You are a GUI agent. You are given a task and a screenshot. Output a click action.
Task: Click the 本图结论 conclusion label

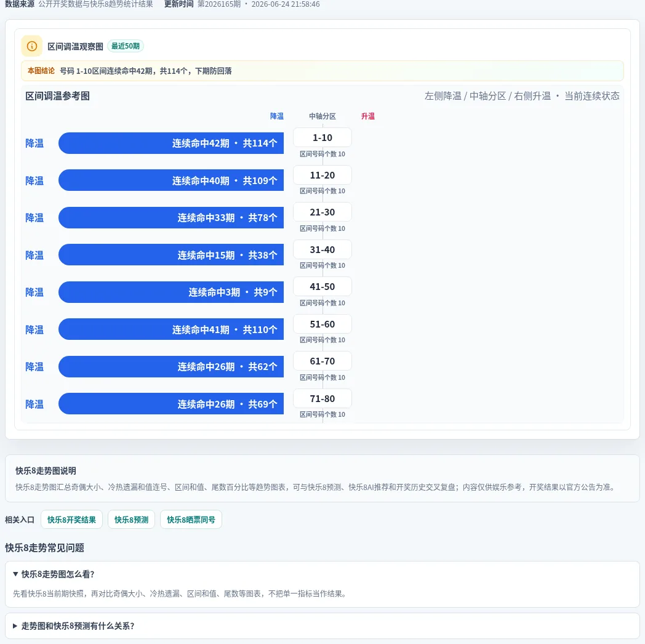pyautogui.click(x=41, y=71)
